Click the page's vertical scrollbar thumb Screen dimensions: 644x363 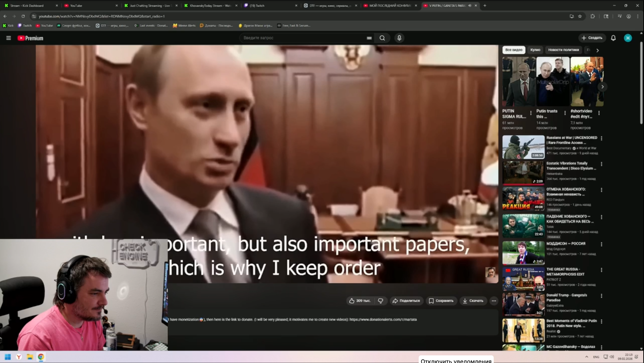[x=641, y=83]
